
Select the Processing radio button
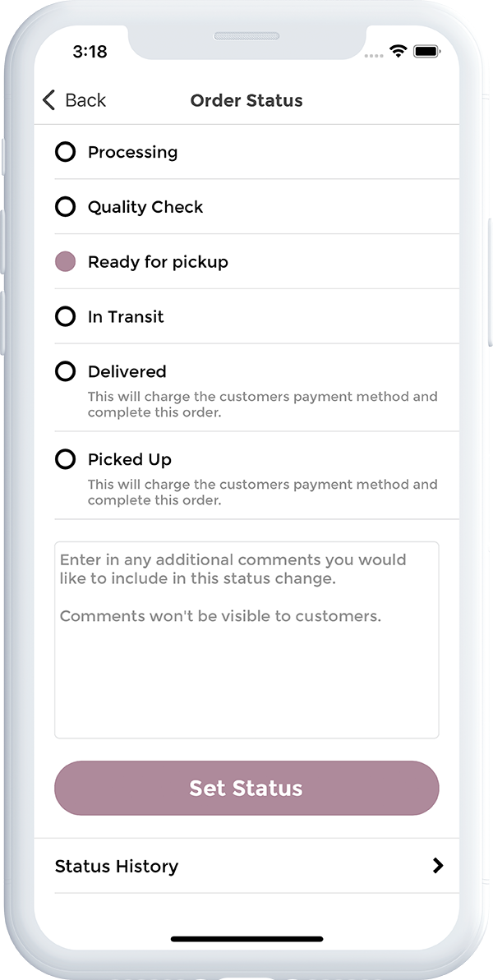pyautogui.click(x=65, y=152)
